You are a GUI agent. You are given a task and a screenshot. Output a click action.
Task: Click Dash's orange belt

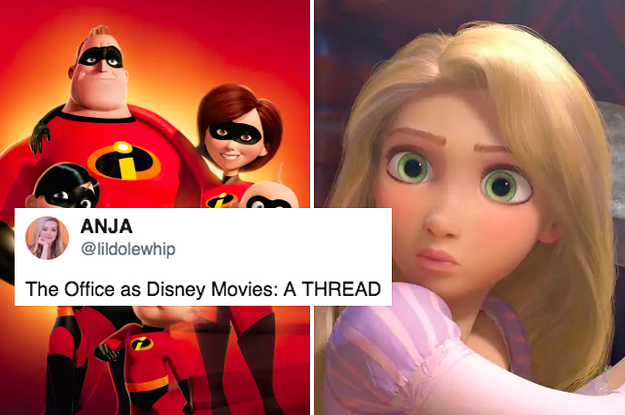tap(147, 384)
